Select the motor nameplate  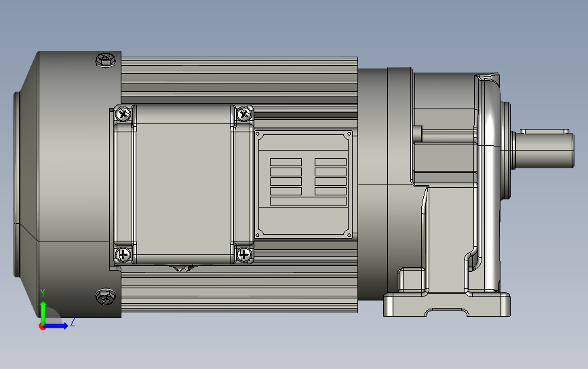(x=304, y=184)
